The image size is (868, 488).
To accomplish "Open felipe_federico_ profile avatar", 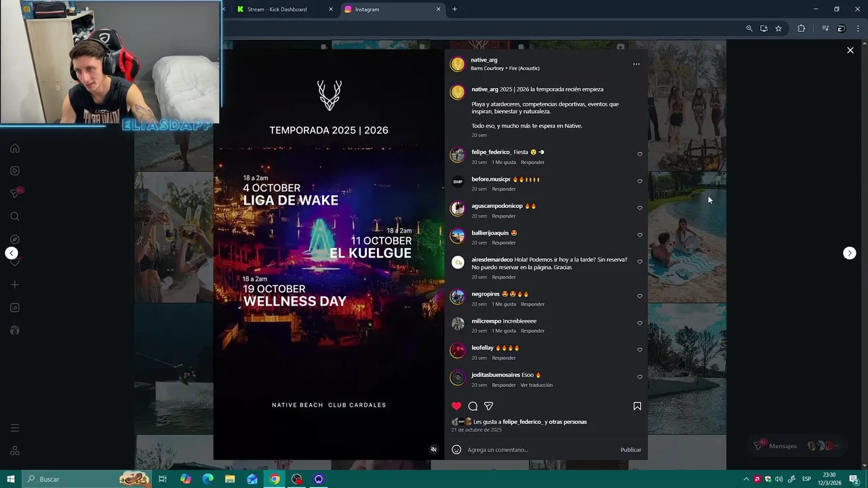I will point(458,155).
